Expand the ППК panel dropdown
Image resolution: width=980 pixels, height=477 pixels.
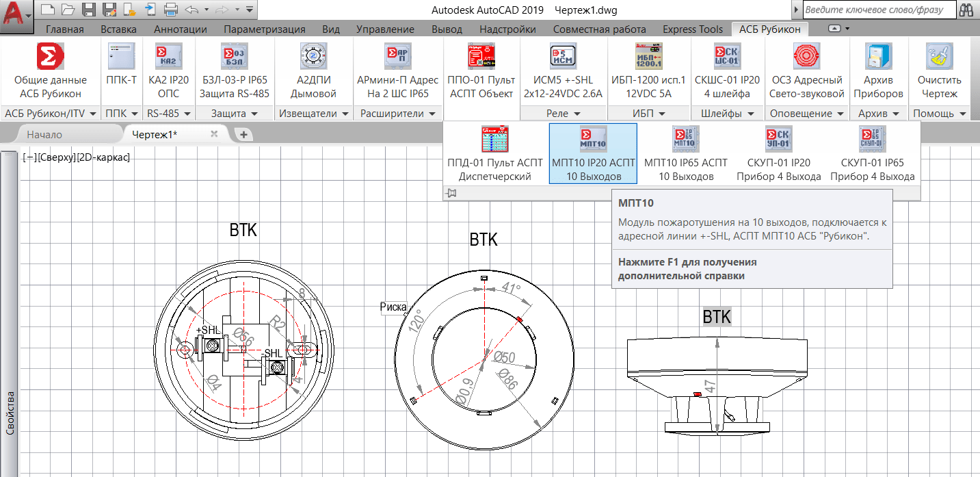tap(122, 114)
